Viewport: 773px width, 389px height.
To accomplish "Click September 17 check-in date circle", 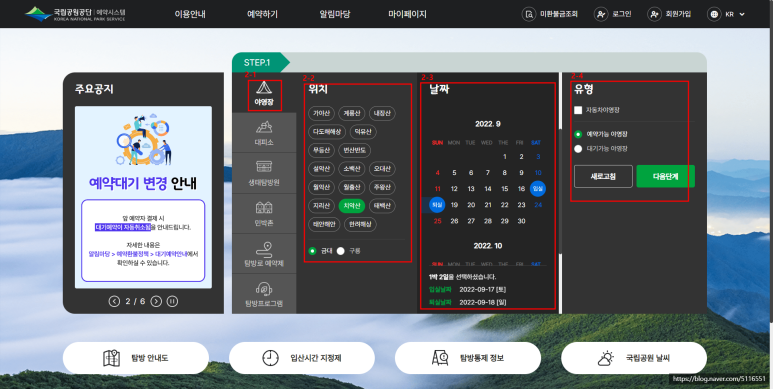I will 538,188.
